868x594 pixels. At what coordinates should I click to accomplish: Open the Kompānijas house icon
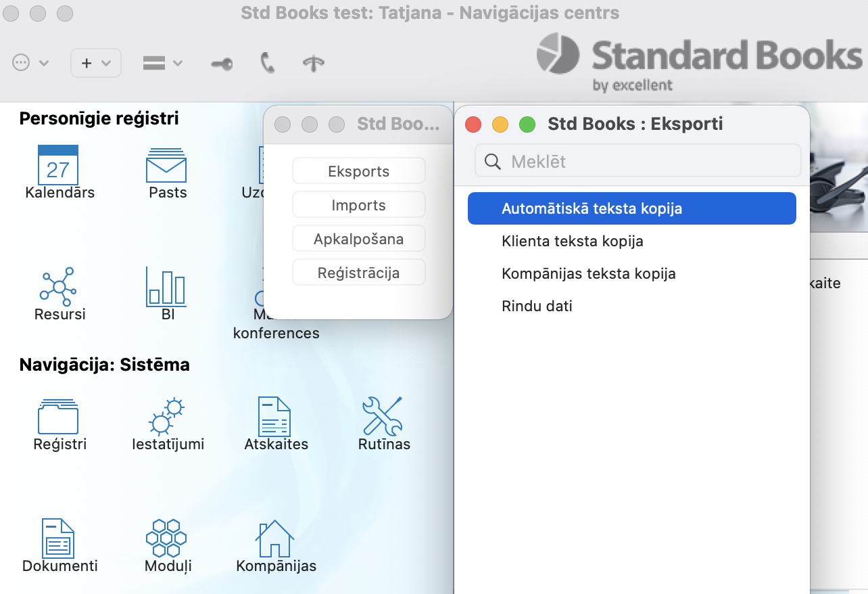(x=275, y=539)
